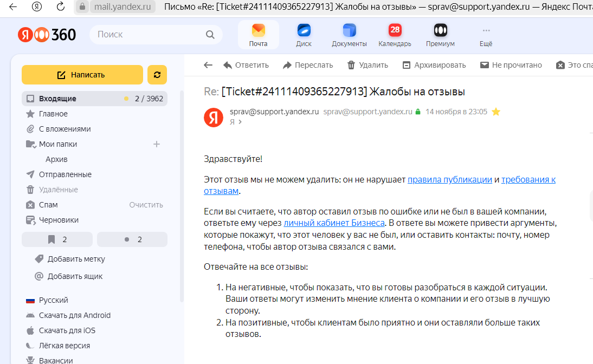Click the Написать compose button

[82, 75]
